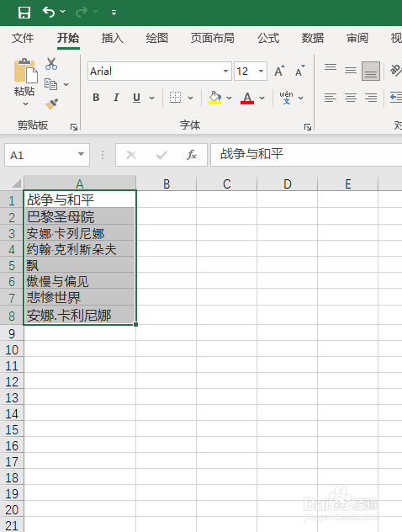
Task: Select row 9 header
Action: tap(12, 333)
